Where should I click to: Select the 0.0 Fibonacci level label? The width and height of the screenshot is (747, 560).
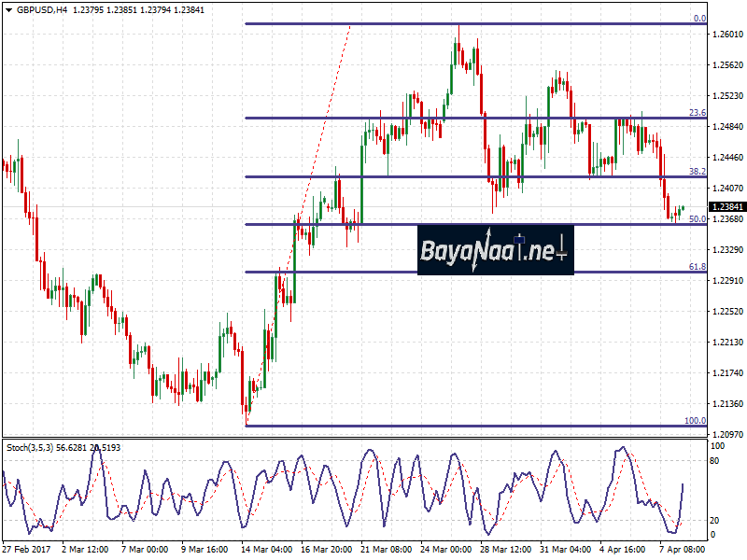(x=698, y=18)
